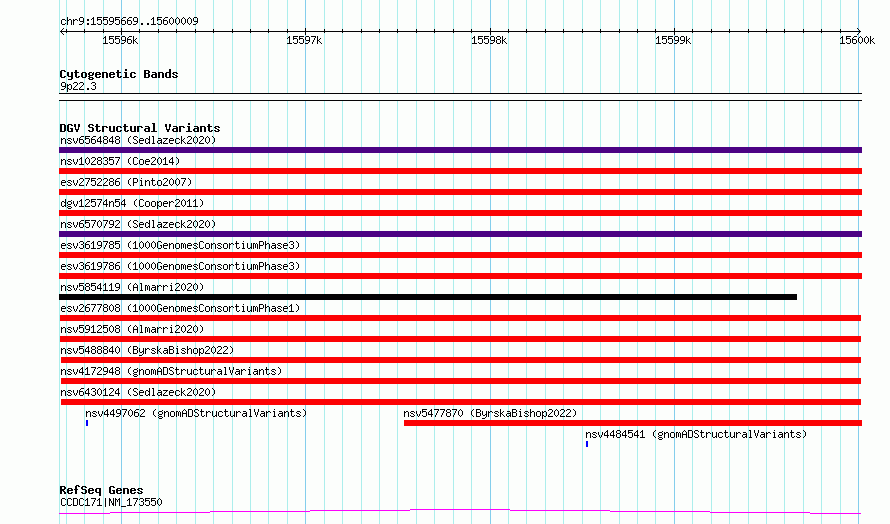
Task: Click the red bar under dgv12574n54
Action: tap(460, 213)
